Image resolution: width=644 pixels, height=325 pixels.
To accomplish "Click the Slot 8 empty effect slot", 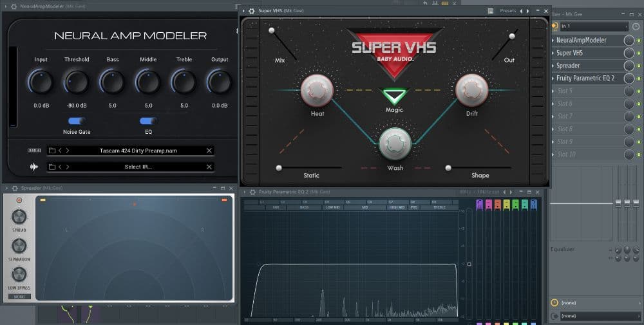I will tap(587, 129).
